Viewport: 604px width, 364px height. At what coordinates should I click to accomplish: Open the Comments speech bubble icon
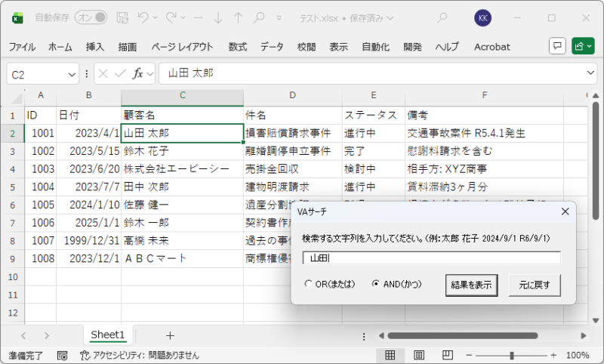click(x=557, y=46)
